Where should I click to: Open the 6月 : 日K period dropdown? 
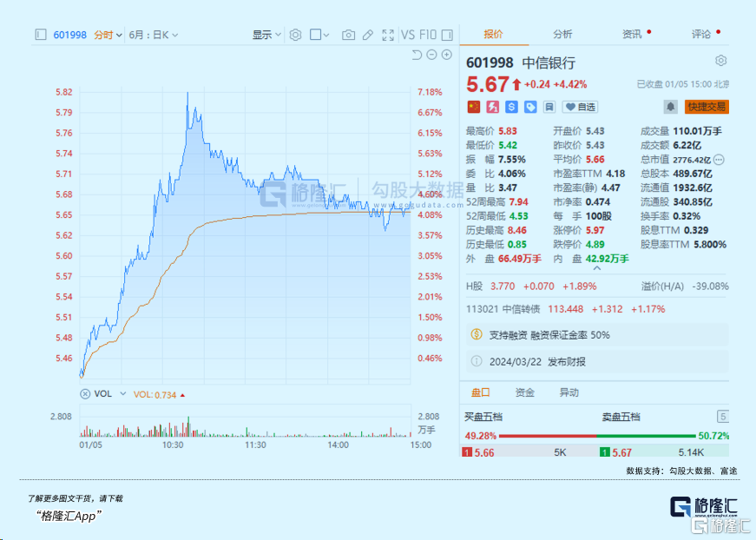154,35
